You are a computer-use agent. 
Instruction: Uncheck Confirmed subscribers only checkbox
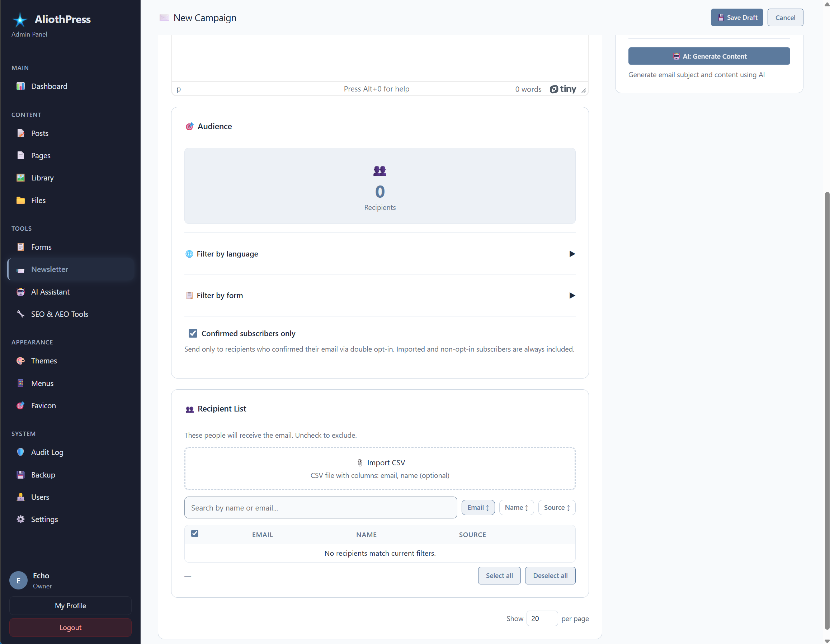click(193, 333)
